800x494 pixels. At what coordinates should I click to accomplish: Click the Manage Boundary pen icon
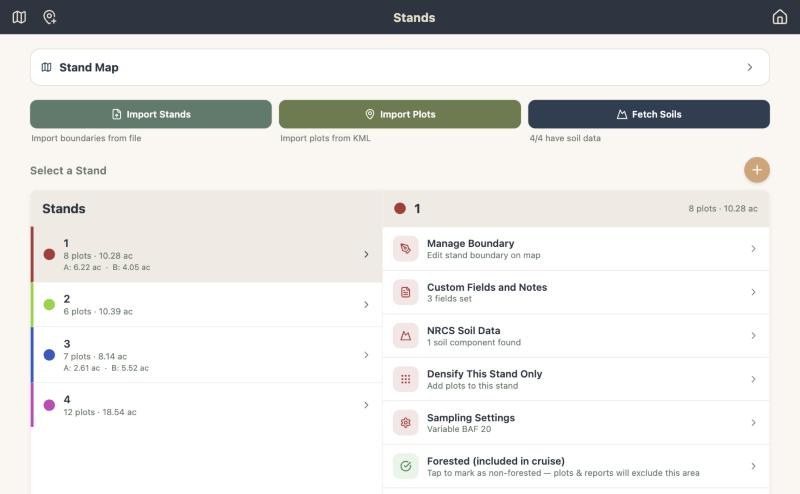(406, 249)
